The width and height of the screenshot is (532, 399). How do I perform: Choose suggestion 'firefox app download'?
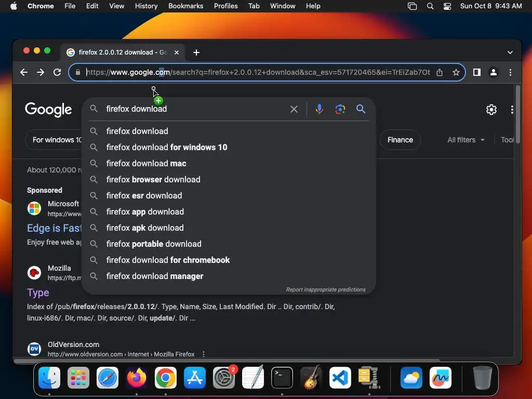point(229,212)
